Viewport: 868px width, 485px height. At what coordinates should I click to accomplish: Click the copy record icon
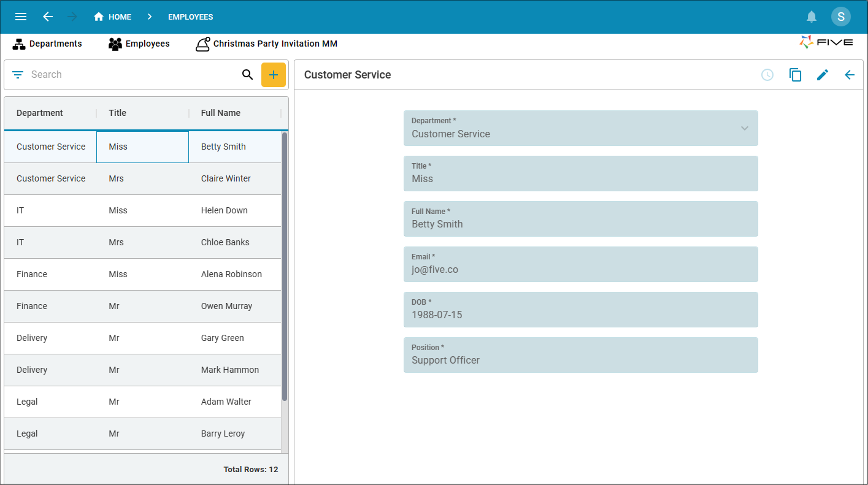pos(795,75)
